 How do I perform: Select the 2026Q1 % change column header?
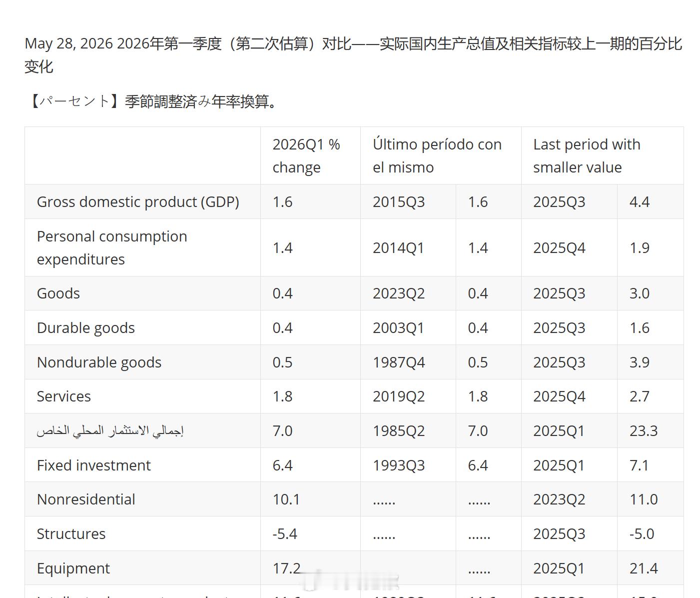point(306,155)
